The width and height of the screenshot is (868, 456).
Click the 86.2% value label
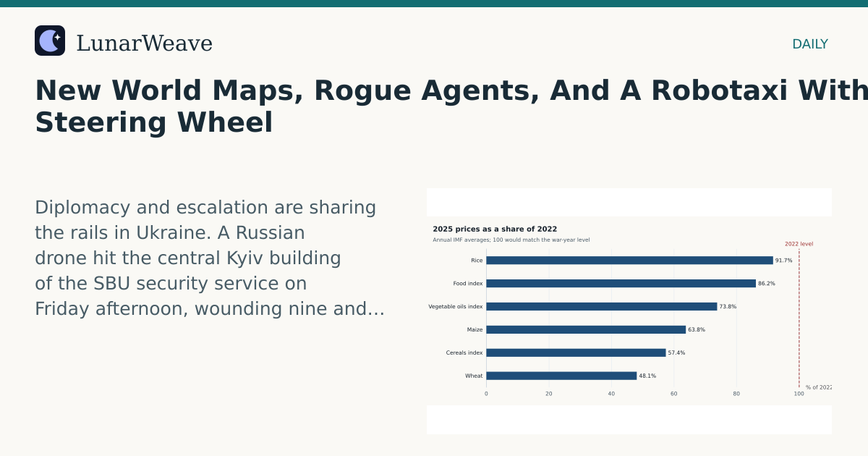[x=767, y=284]
